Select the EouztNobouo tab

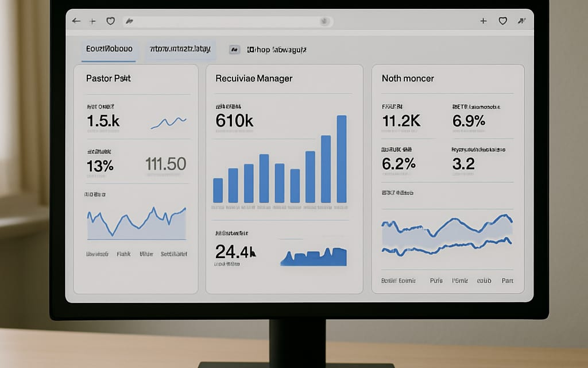109,49
